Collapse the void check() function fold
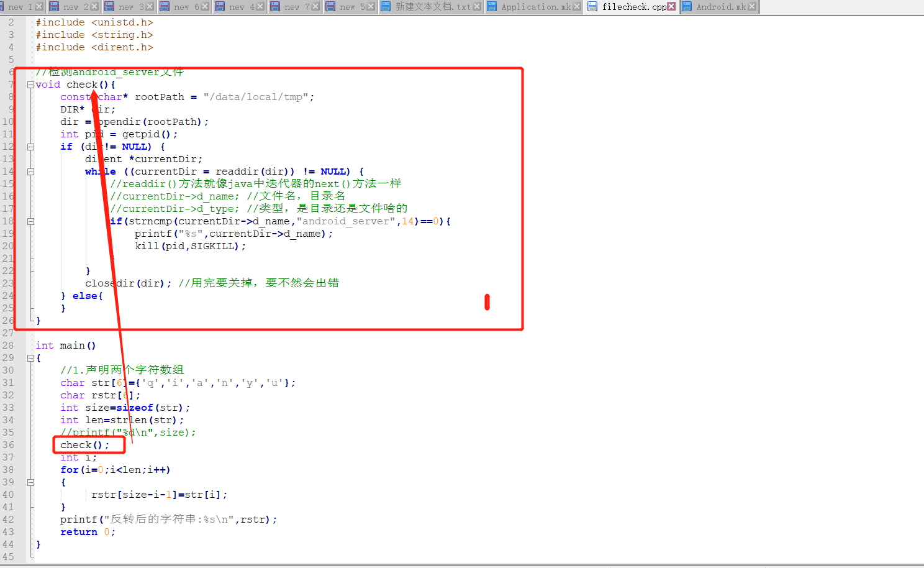Screen dimensions: 924x568 (x=30, y=85)
